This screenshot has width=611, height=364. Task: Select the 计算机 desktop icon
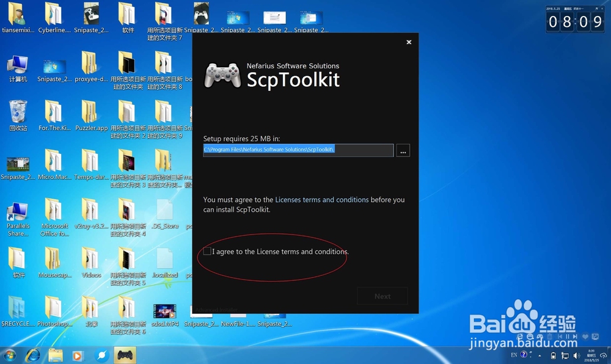click(18, 69)
